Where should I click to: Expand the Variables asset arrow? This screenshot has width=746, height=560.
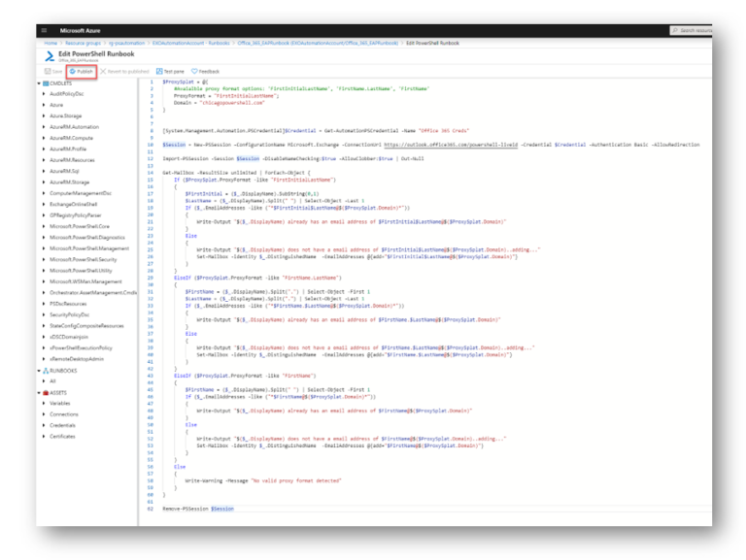[x=44, y=403]
